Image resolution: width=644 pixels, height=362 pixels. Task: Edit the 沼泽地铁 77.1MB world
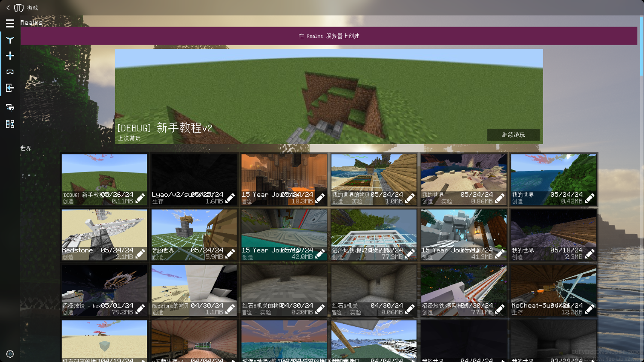point(500,309)
